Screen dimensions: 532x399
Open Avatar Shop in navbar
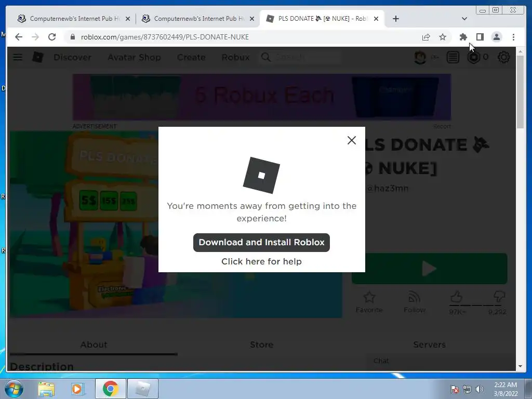134,57
